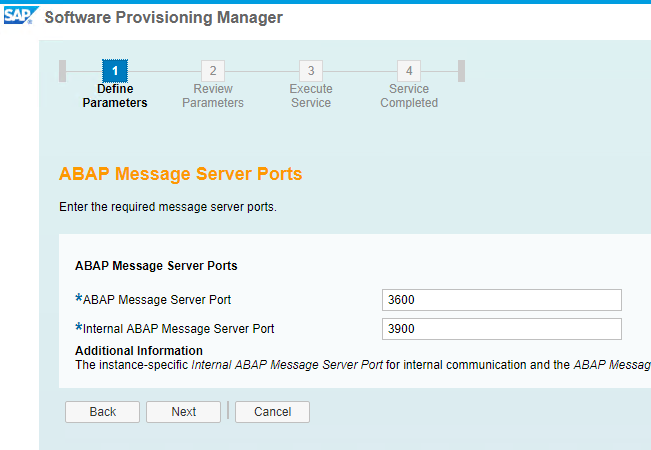Proceed with the Next button
The width and height of the screenshot is (651, 450).
tap(184, 412)
